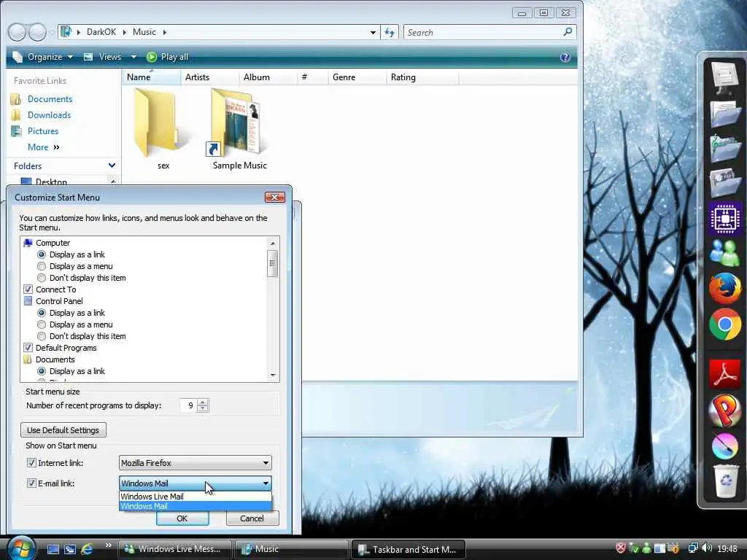Screen dimensions: 747x560
Task: Select Computer 'Display as a menu' option
Action: 42,266
